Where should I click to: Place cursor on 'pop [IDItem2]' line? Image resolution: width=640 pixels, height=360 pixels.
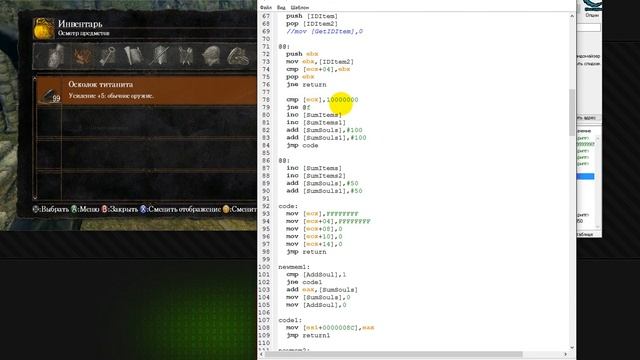(311, 24)
